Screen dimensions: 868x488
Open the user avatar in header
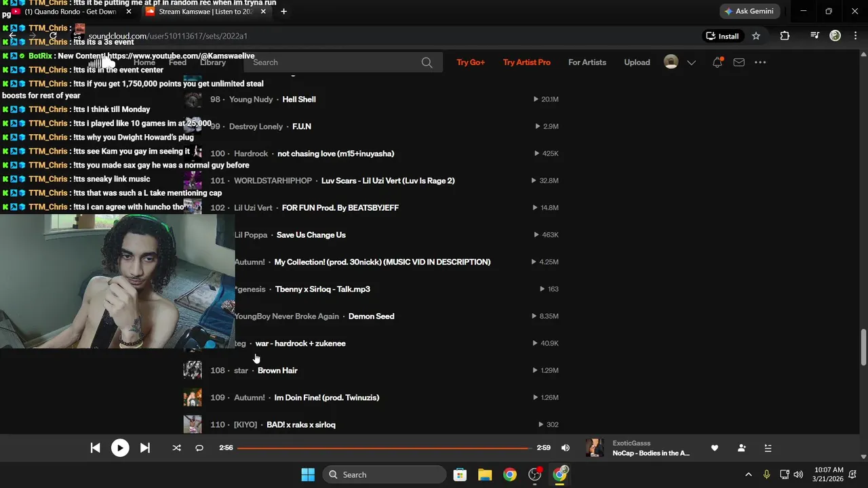point(671,62)
